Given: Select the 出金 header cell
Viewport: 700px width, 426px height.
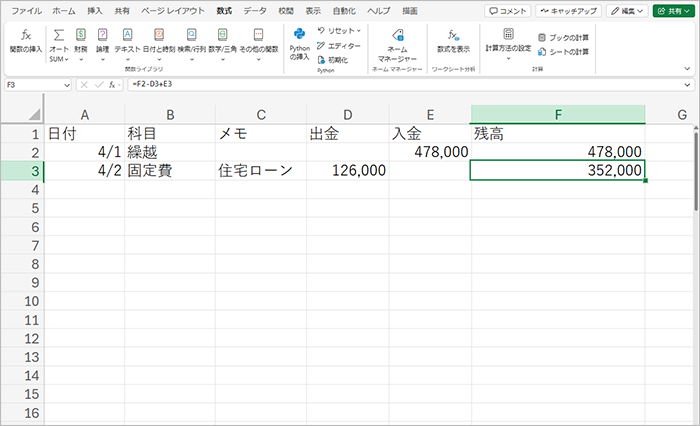Looking at the screenshot, I should [x=348, y=134].
